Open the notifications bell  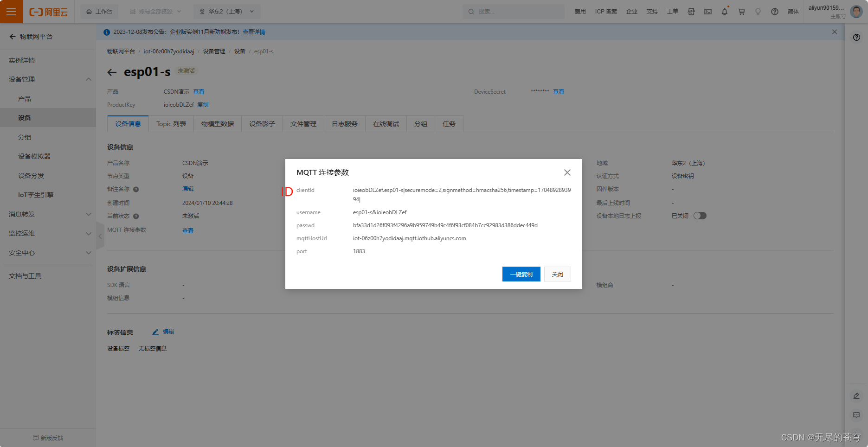tap(725, 12)
